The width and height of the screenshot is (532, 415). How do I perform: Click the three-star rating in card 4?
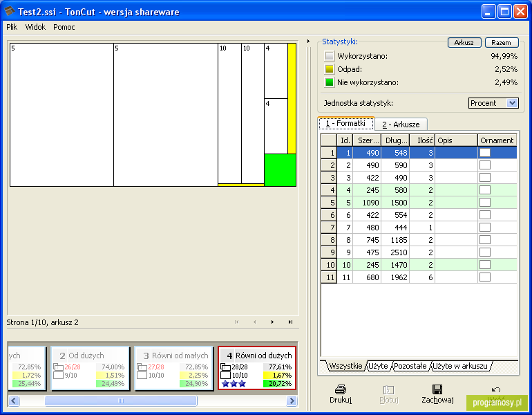(x=234, y=384)
